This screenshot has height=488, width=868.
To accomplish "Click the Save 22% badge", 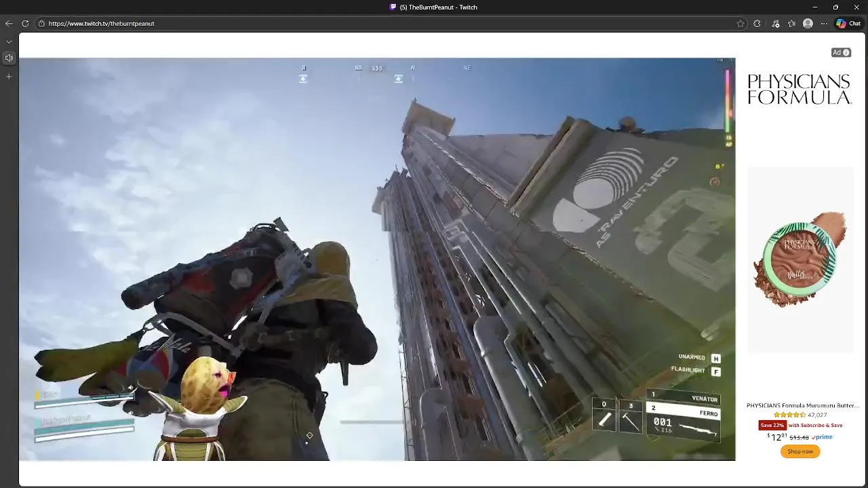I will (x=772, y=425).
